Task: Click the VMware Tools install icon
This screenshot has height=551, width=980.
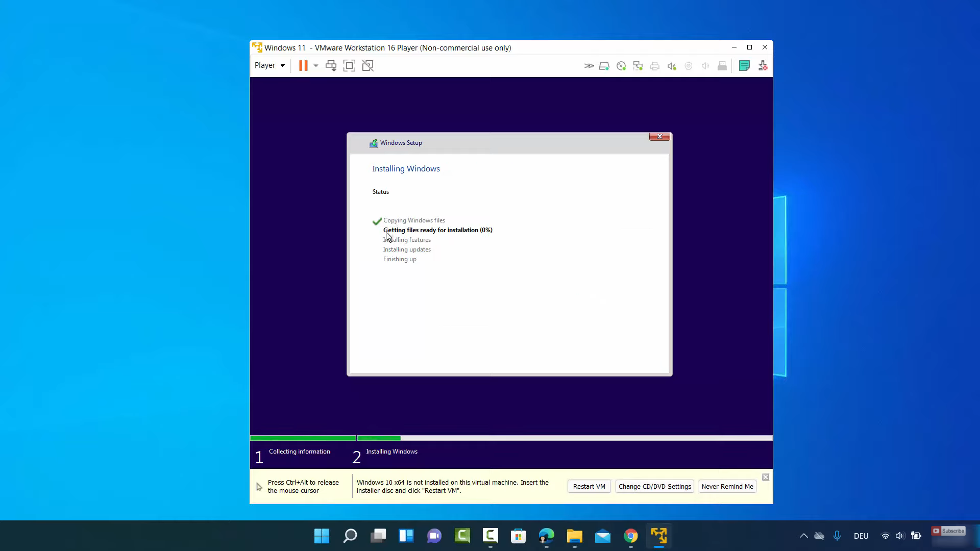Action: click(x=763, y=66)
